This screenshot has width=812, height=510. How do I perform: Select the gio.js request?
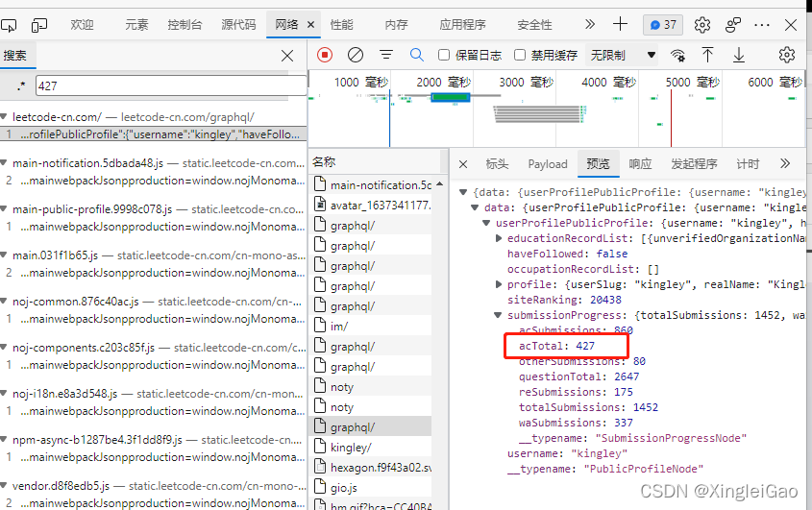pyautogui.click(x=371, y=488)
